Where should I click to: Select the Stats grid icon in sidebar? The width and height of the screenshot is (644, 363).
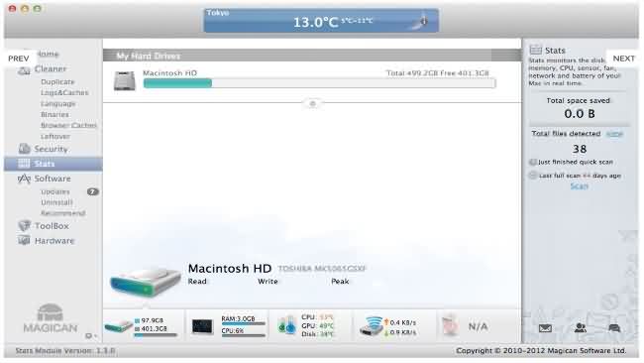click(x=24, y=164)
